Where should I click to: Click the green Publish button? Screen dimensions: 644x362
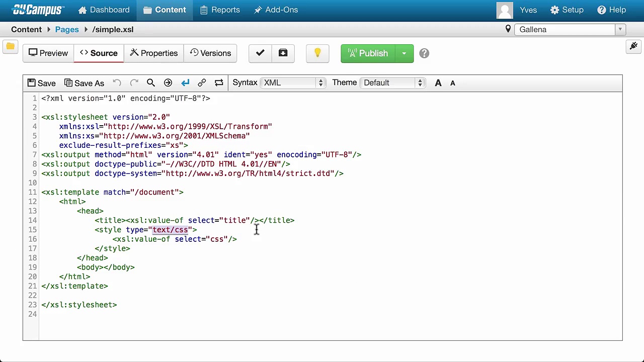367,53
